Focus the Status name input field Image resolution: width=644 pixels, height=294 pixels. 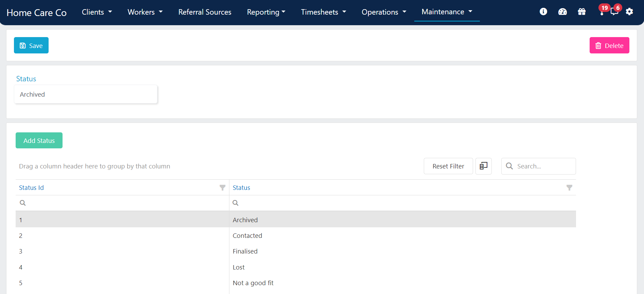[x=86, y=94]
